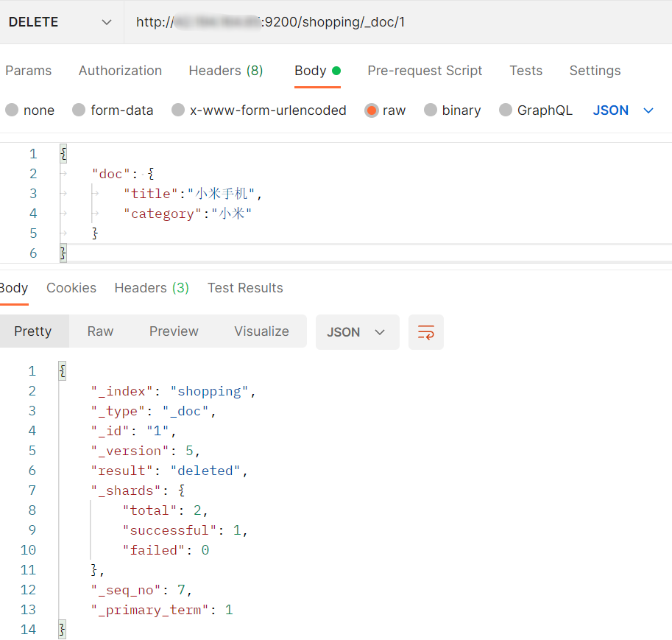Open the request Settings tab

coord(595,71)
